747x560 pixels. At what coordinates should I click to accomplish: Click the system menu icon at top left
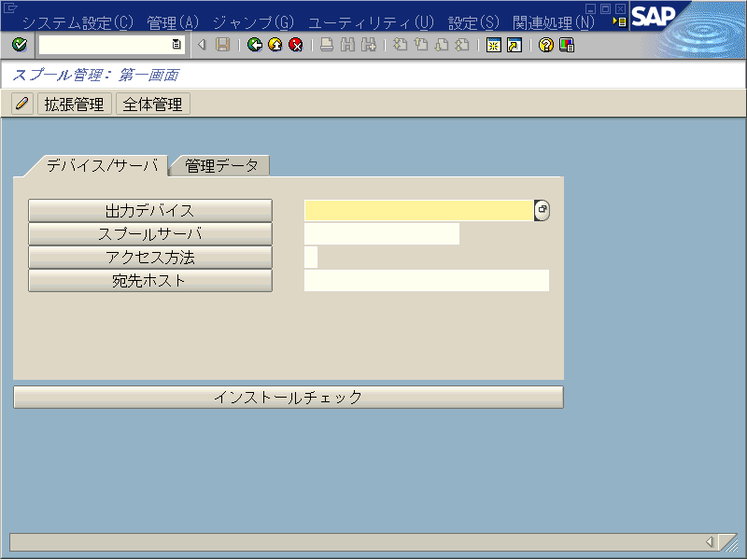(10, 7)
